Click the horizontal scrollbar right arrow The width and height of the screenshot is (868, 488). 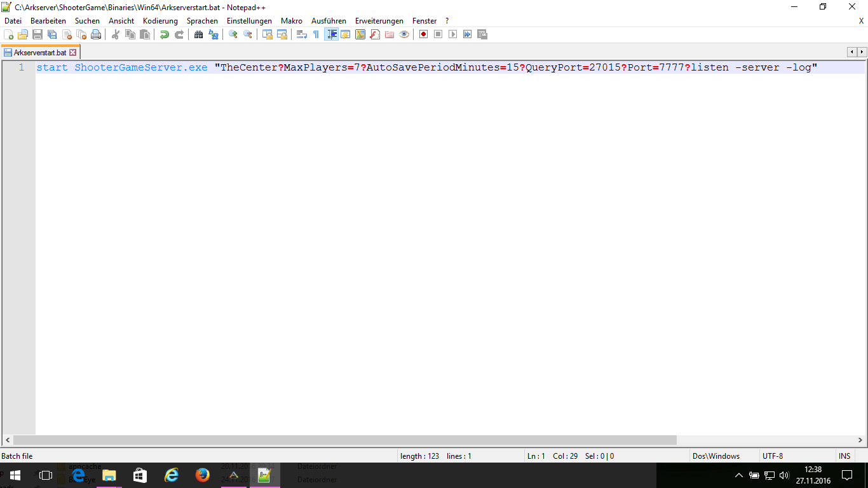point(862,440)
